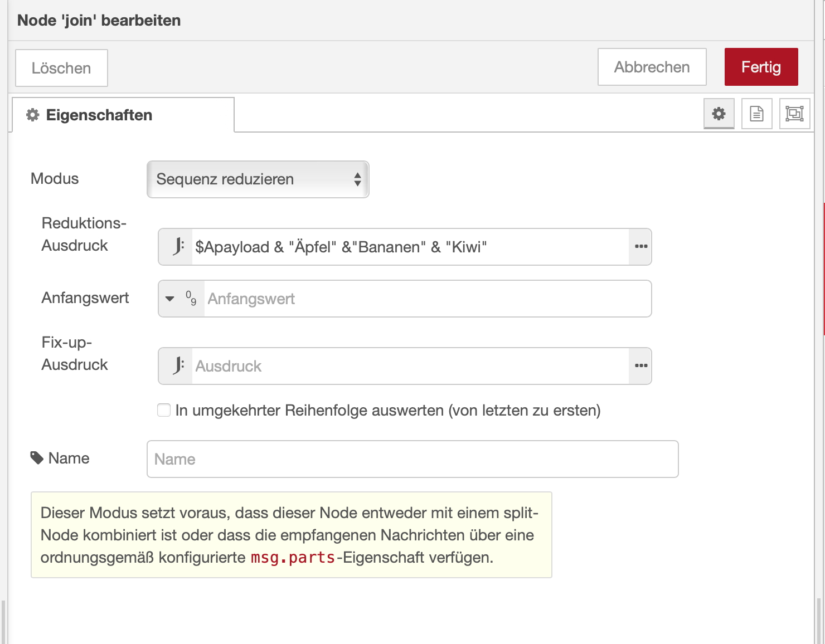825x644 pixels.
Task: Click the tag icon beside Name
Action: pos(37,458)
